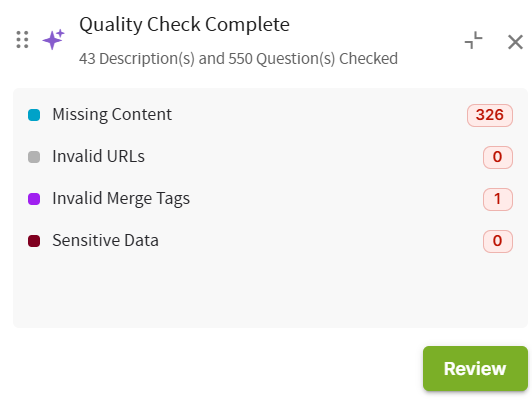Viewport: 532px width, 403px height.
Task: Click the Quality Check Complete title
Action: (x=184, y=25)
